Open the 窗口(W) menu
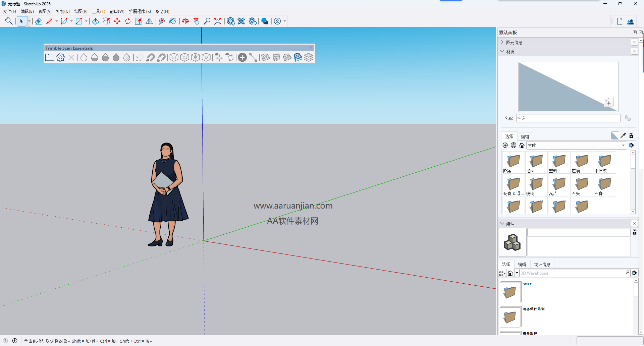This screenshot has height=346, width=644. tap(117, 11)
